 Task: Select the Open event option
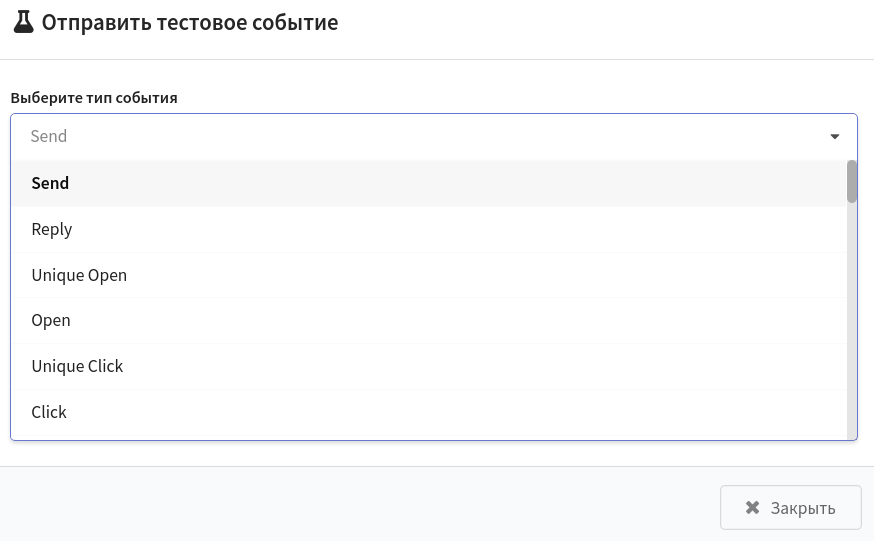(x=429, y=321)
